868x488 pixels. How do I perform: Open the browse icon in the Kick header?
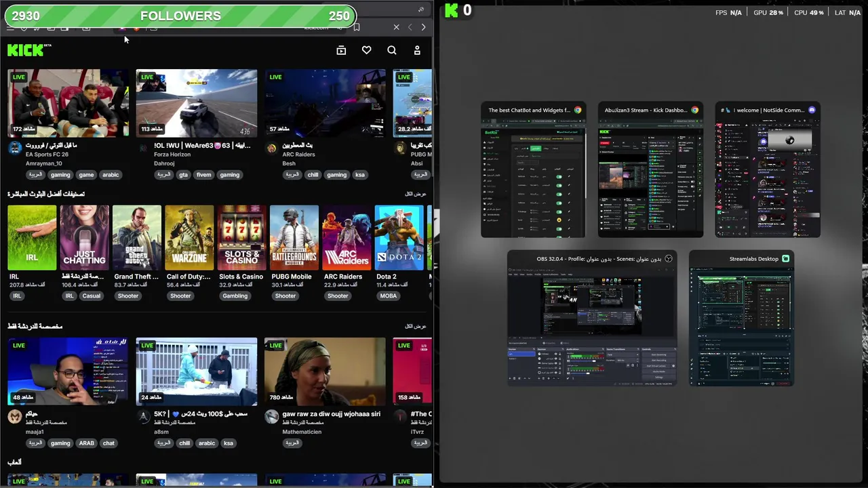pos(341,50)
